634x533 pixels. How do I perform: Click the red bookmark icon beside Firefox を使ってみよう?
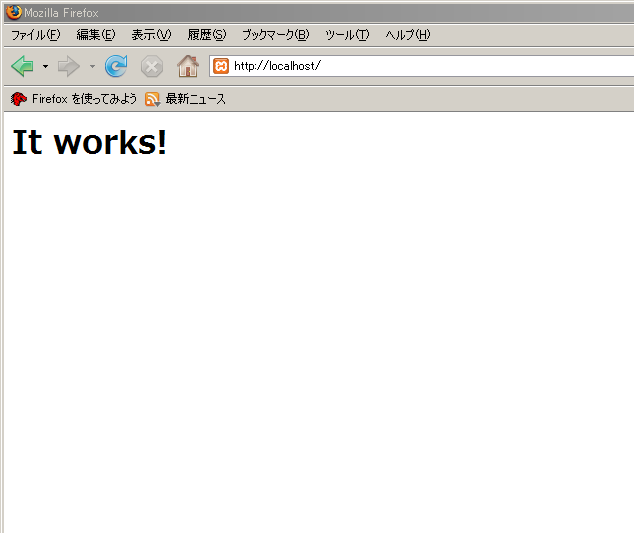click(19, 99)
